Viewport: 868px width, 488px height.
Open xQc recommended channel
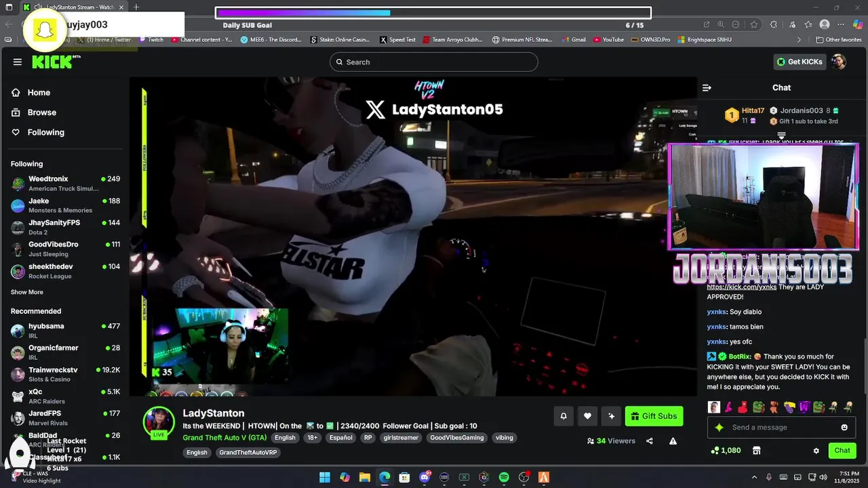(x=65, y=396)
